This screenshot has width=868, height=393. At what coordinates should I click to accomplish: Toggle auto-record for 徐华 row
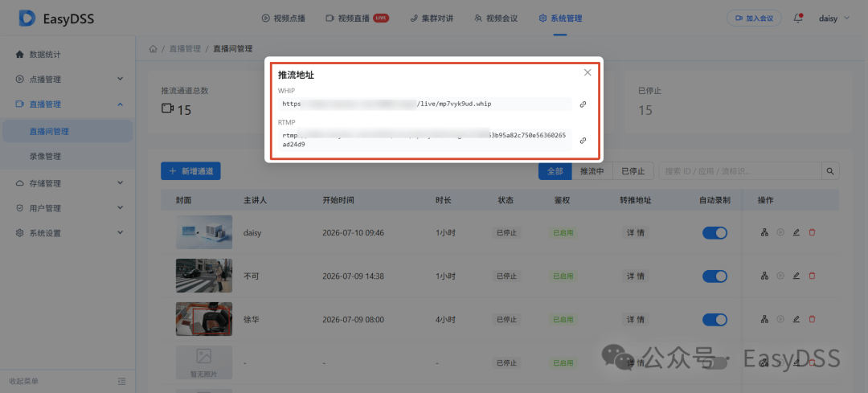[x=714, y=319]
